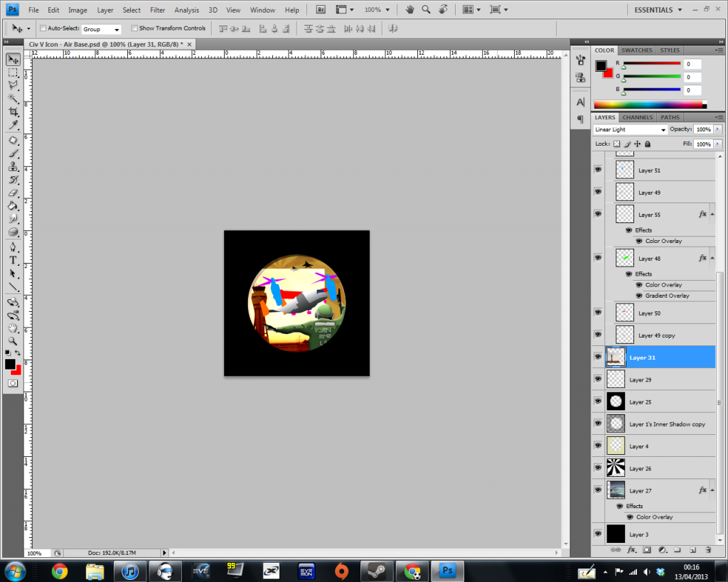Select the Crop tool

pos(13,112)
